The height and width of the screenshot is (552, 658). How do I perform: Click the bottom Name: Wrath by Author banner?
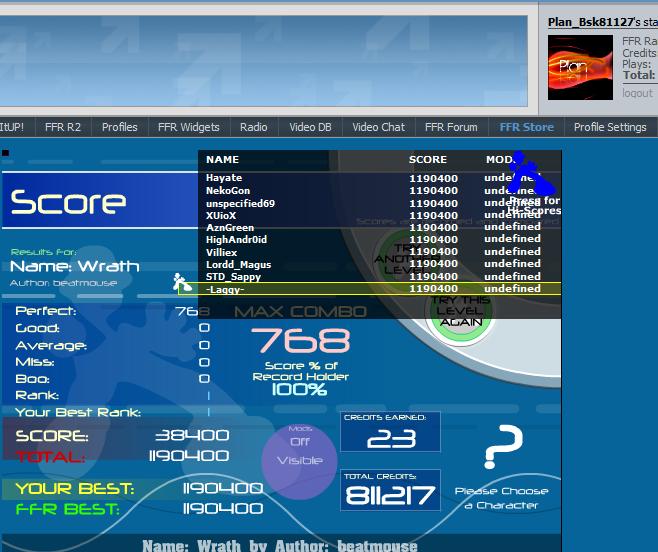(280, 546)
